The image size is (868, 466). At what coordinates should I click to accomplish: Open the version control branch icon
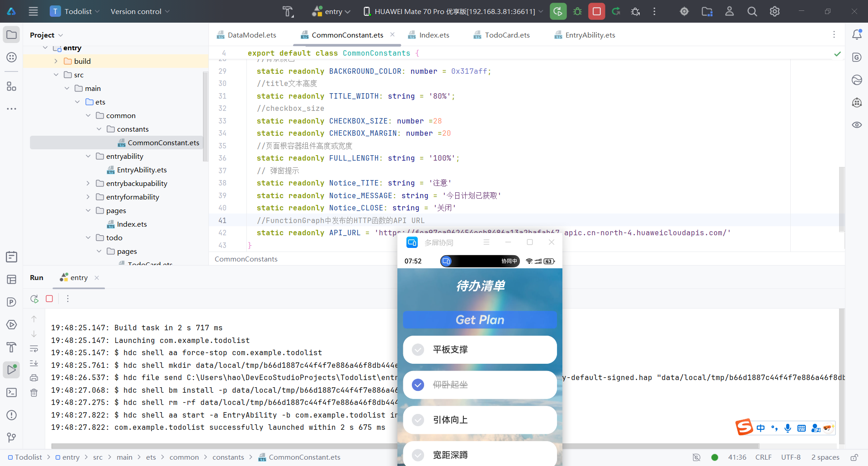pos(12,437)
